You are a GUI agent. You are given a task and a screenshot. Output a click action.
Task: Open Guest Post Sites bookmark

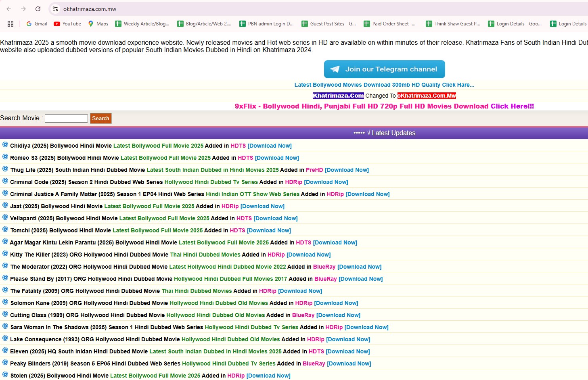tap(329, 24)
